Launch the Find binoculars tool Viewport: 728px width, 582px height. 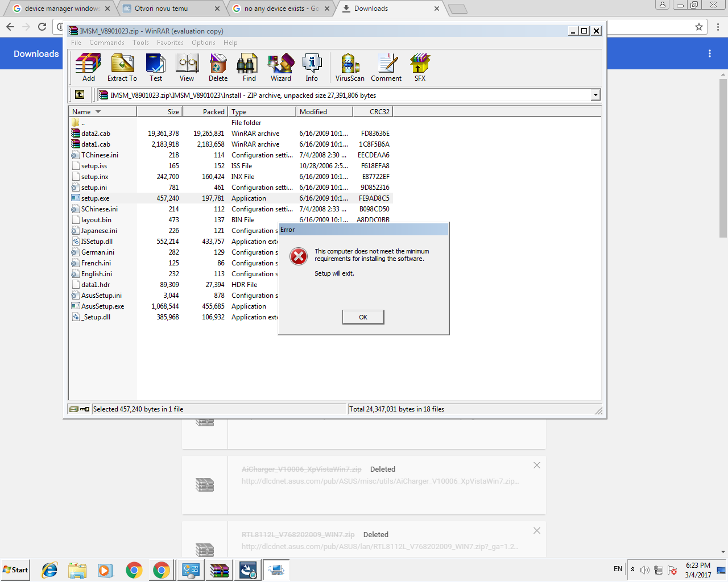249,68
